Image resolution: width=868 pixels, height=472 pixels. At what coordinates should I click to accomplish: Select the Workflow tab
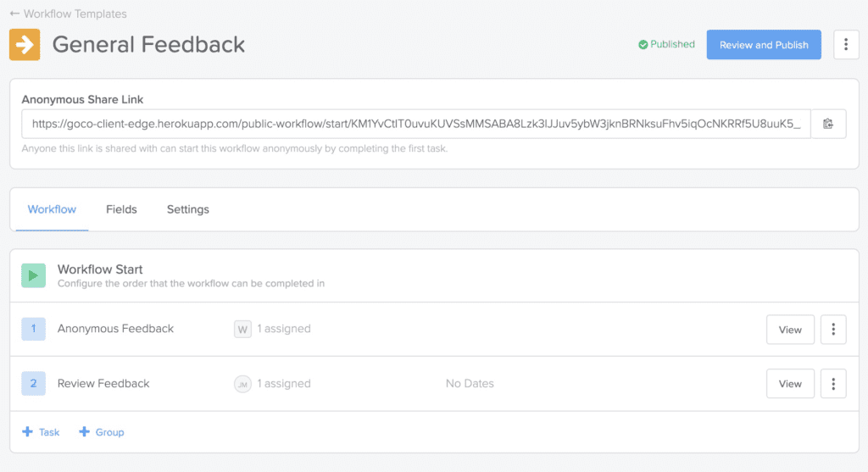(x=52, y=209)
